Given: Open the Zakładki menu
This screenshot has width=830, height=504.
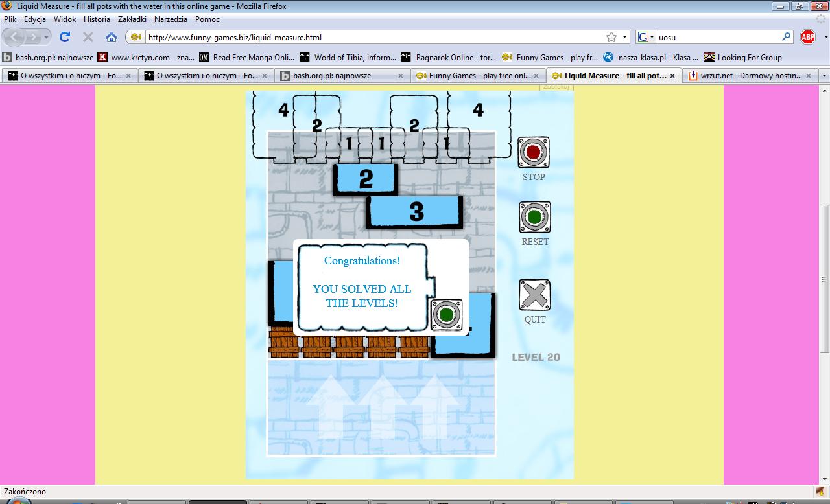Looking at the screenshot, I should (132, 19).
